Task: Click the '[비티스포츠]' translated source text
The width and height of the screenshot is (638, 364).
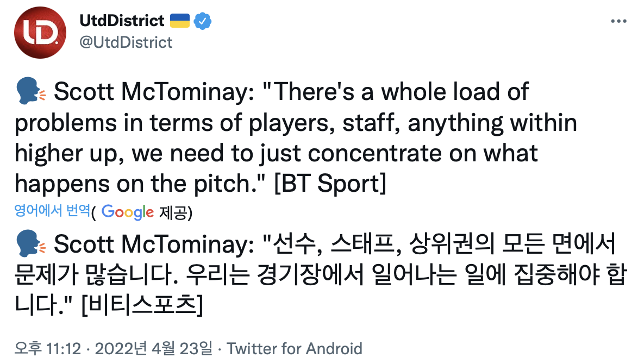Action: tap(142, 306)
